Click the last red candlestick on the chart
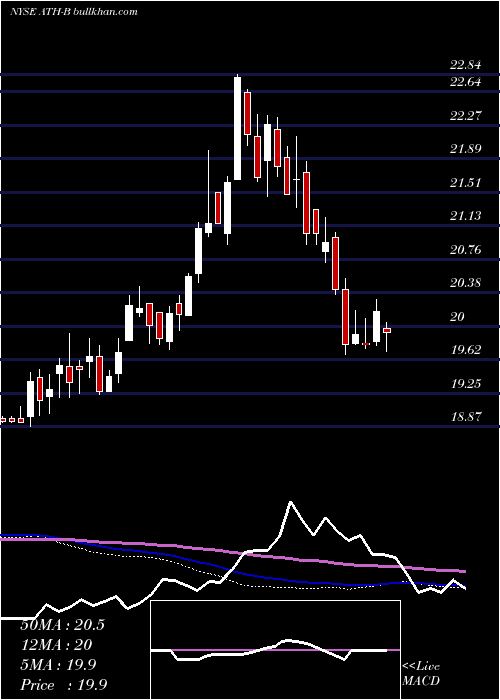The image size is (500, 700). [387, 330]
